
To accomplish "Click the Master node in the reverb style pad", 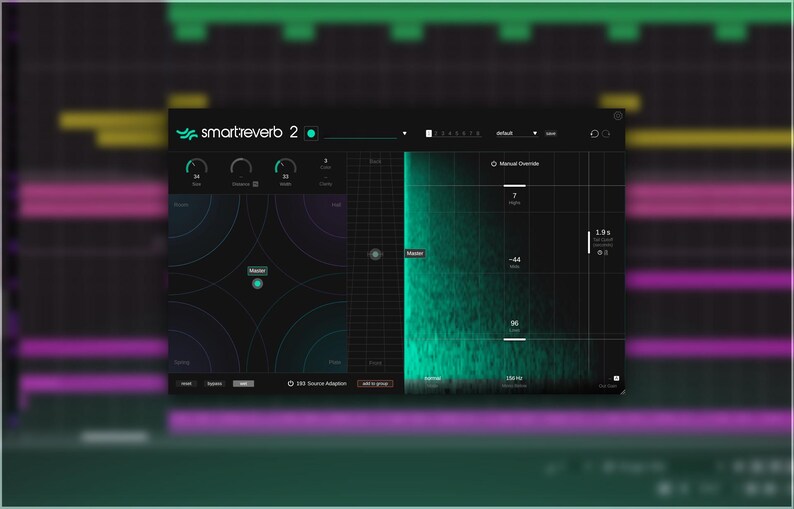I will point(257,284).
